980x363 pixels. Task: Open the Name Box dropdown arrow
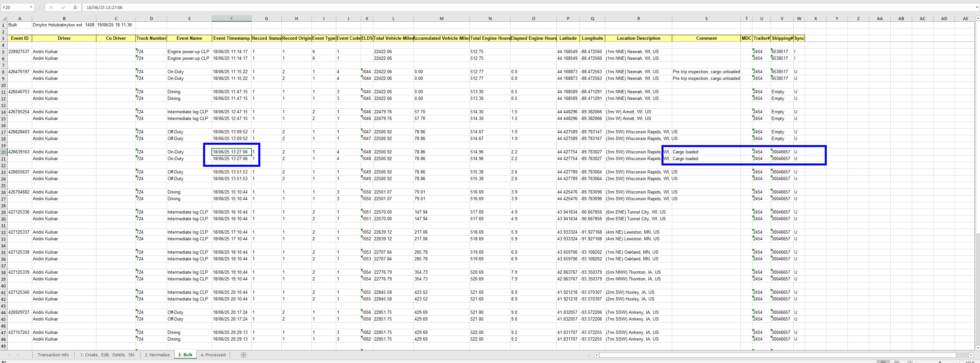click(x=31, y=7)
